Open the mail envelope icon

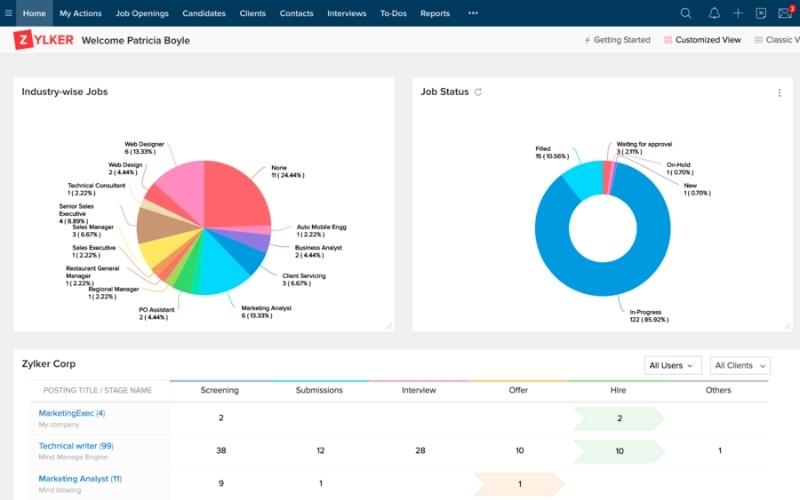point(785,13)
